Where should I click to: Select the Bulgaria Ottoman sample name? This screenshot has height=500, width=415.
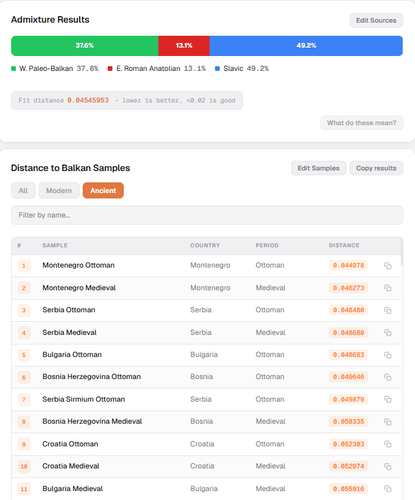[72, 355]
